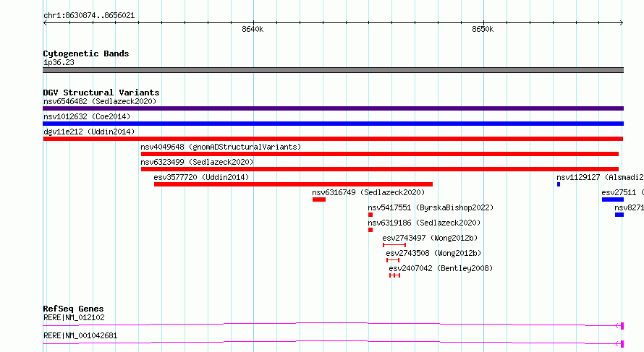Click the left arrow end of ruler
This screenshot has height=352, width=644.
45,23
